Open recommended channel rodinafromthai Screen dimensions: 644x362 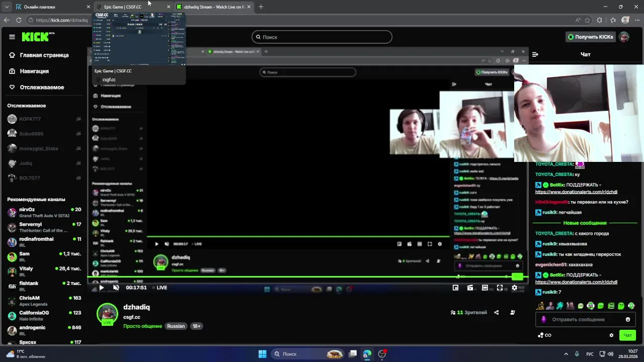[44, 242]
